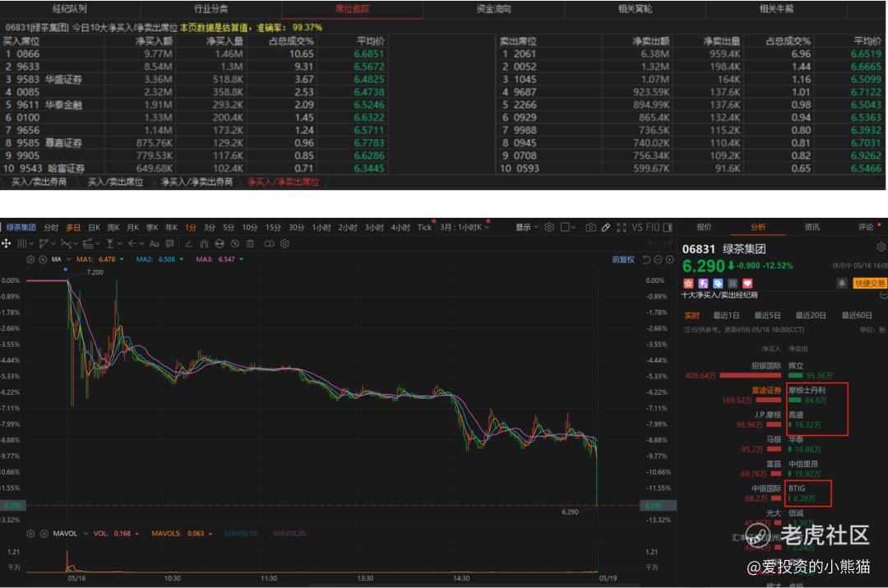
Task: Switch to 买入/卖出席位 view
Action: point(115,182)
